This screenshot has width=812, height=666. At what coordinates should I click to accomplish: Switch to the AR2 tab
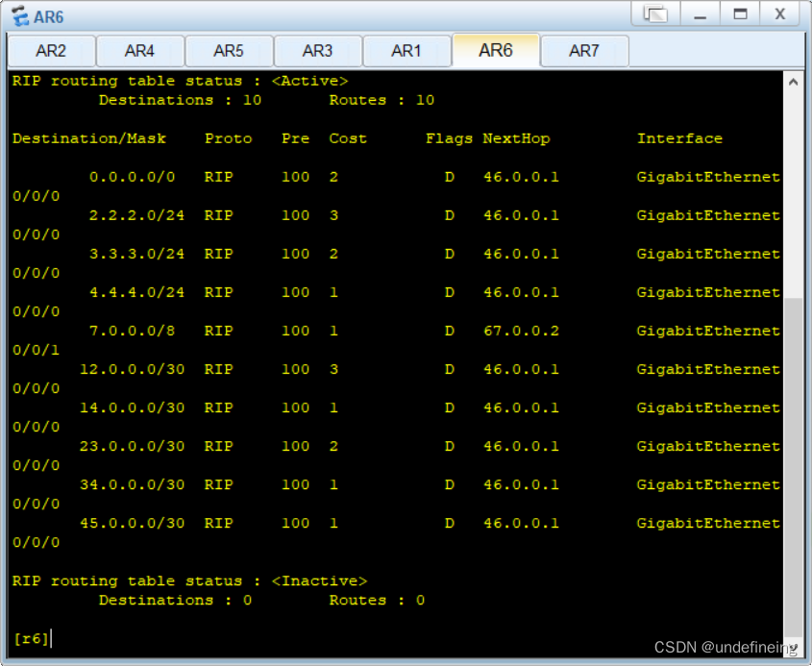point(51,51)
